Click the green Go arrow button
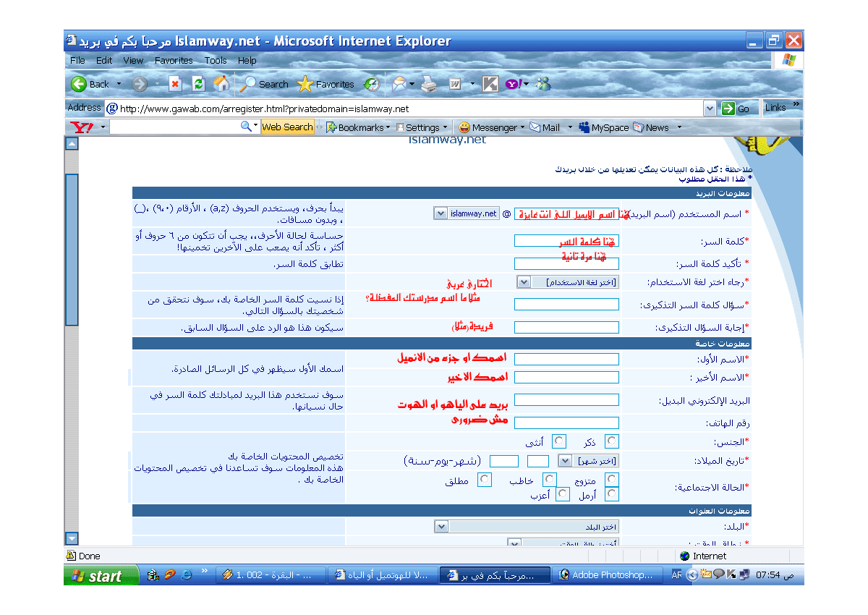Image resolution: width=868 pixels, height=615 pixels. tap(728, 109)
